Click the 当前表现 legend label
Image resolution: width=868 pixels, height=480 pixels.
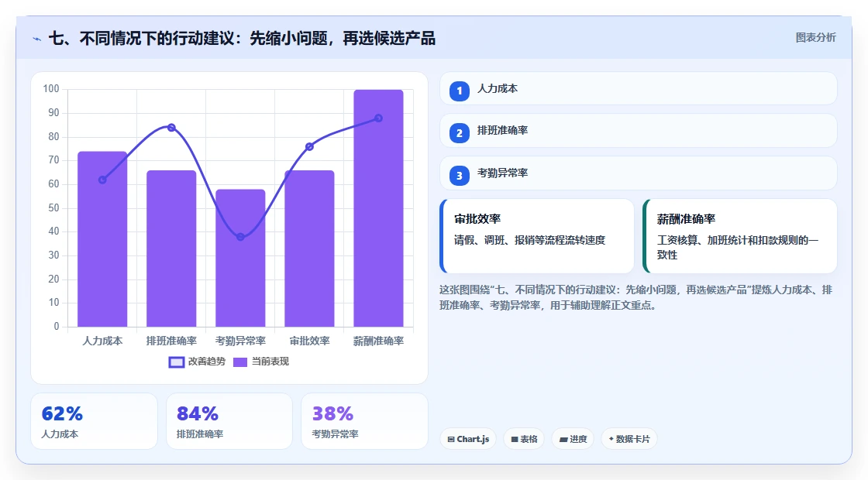click(x=270, y=362)
